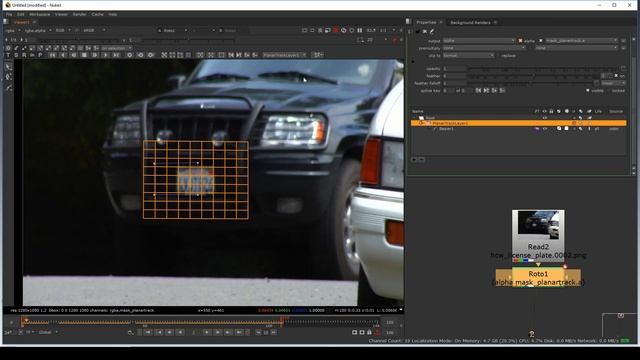Open the PlanarTrackLayer1 dropdown in the viewer toolbar
This screenshot has width=640, height=360.
[x=284, y=55]
